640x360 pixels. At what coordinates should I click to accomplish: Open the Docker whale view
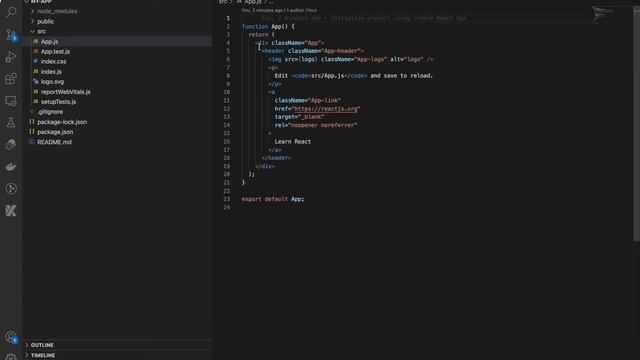click(11, 167)
